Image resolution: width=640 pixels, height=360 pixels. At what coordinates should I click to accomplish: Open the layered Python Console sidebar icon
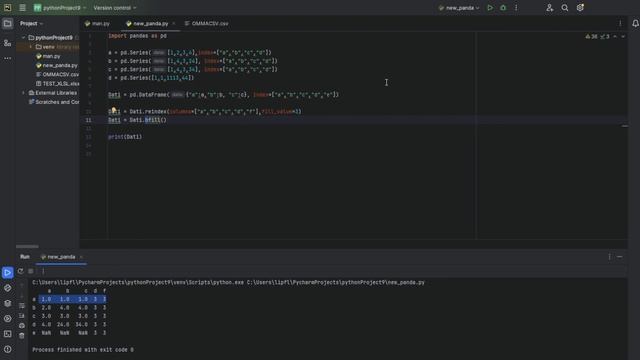[7, 303]
